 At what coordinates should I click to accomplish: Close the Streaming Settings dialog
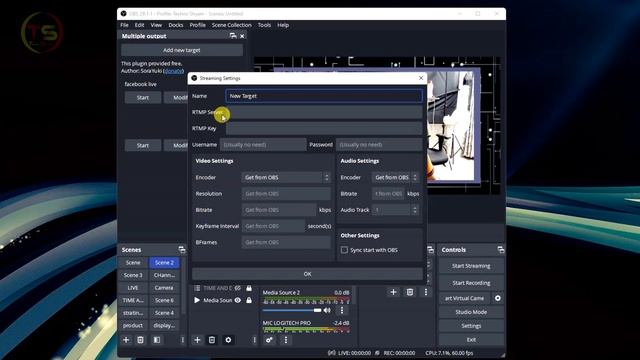[x=421, y=78]
